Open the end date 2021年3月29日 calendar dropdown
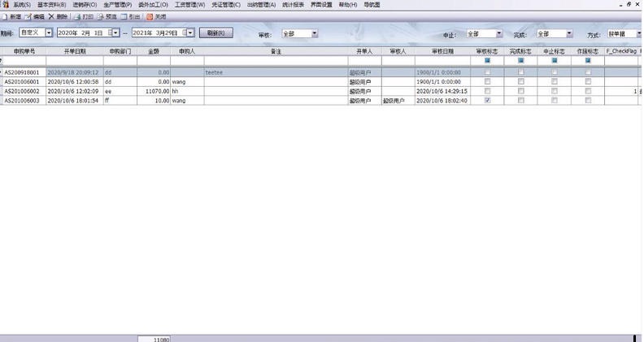The height and width of the screenshot is (342, 644). coord(190,32)
